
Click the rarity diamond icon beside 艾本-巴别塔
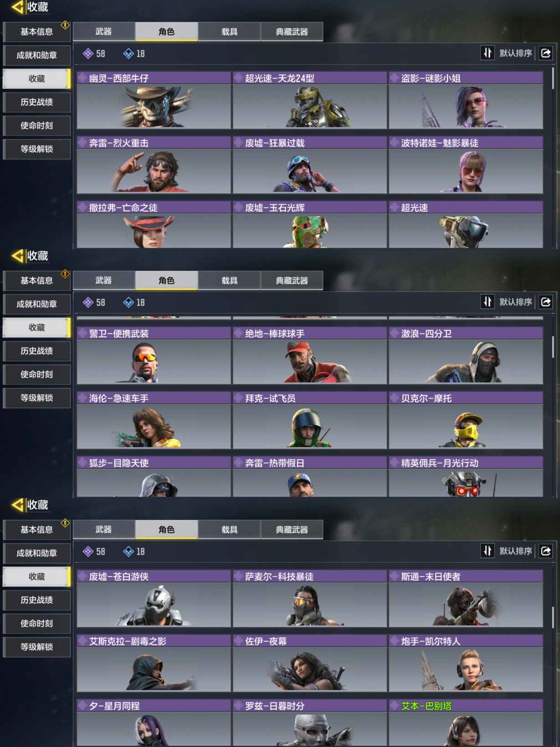[x=394, y=706]
